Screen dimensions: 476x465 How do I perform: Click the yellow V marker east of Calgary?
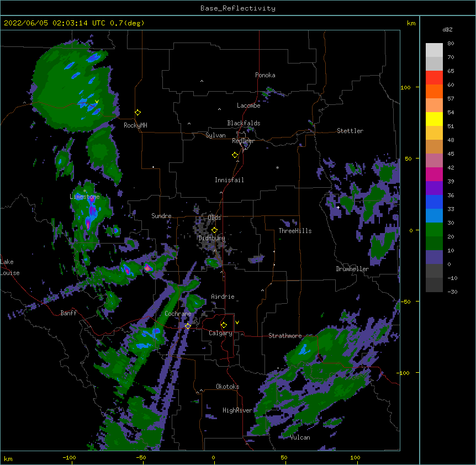[237, 323]
